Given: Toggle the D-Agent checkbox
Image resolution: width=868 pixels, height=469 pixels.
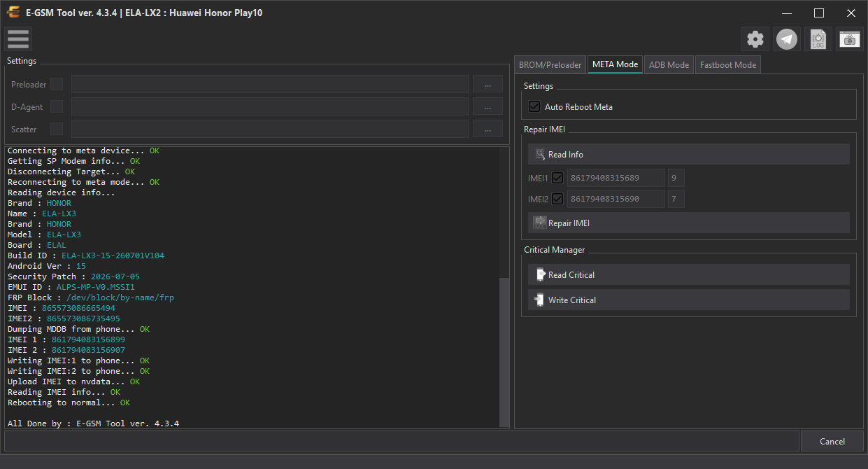Looking at the screenshot, I should 57,106.
